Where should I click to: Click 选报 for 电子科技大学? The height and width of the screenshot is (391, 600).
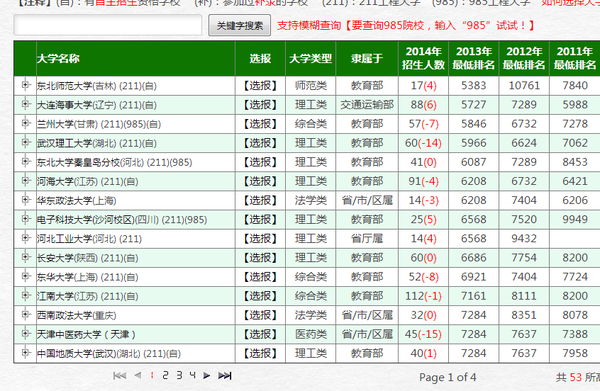coord(260,220)
